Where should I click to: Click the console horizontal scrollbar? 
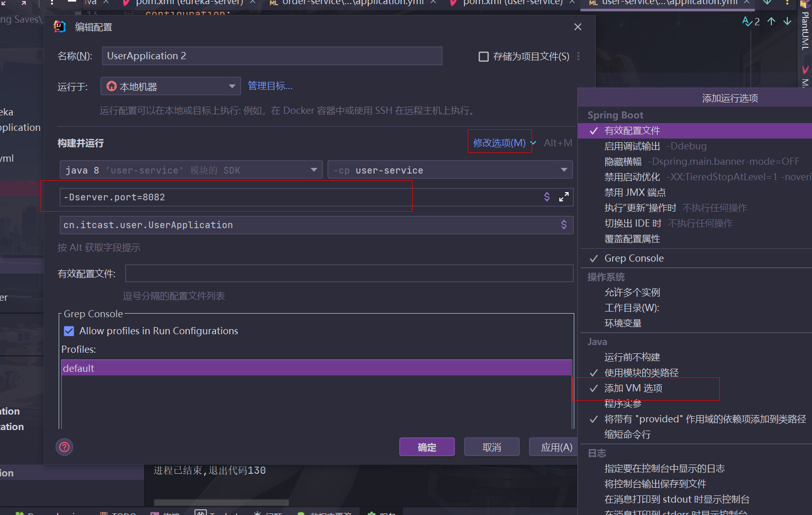point(221,503)
